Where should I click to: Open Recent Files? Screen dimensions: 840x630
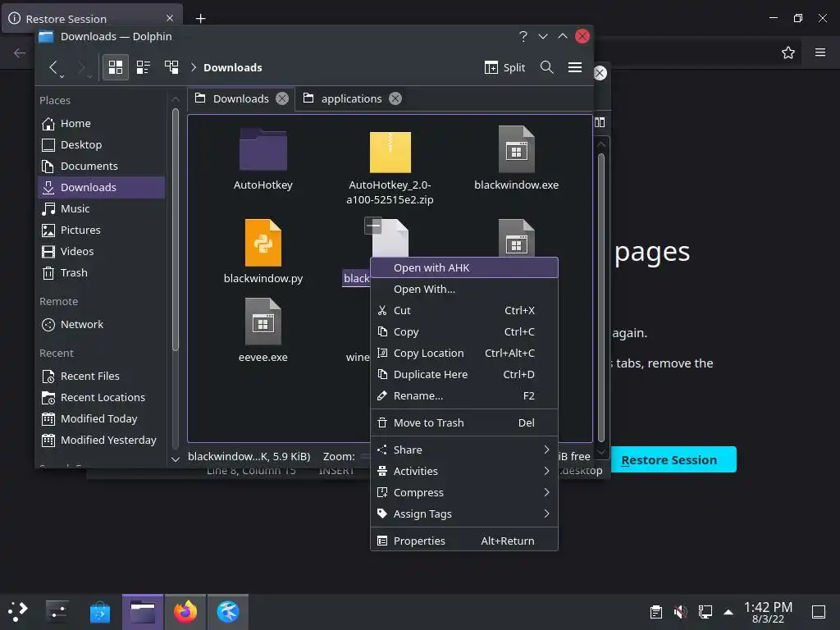[101, 377]
